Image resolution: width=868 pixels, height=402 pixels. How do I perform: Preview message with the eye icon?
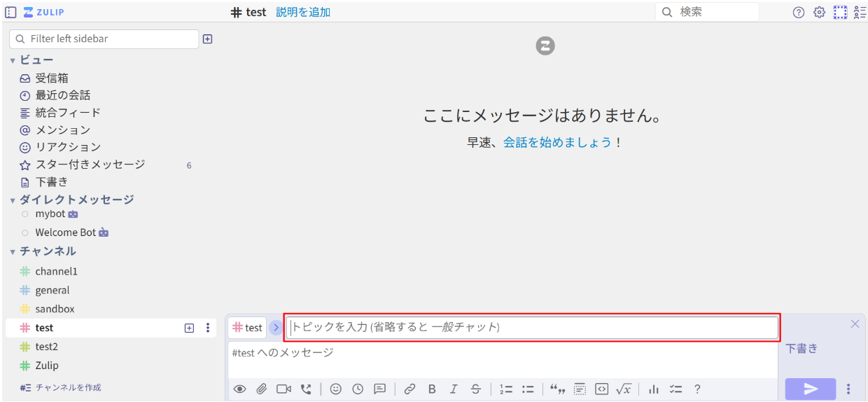pos(239,389)
